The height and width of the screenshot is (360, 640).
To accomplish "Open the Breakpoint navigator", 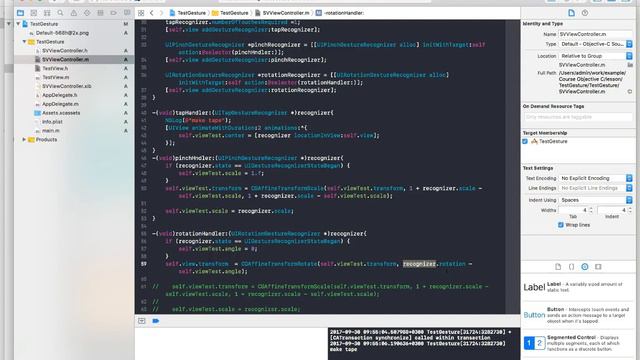I will [113, 13].
